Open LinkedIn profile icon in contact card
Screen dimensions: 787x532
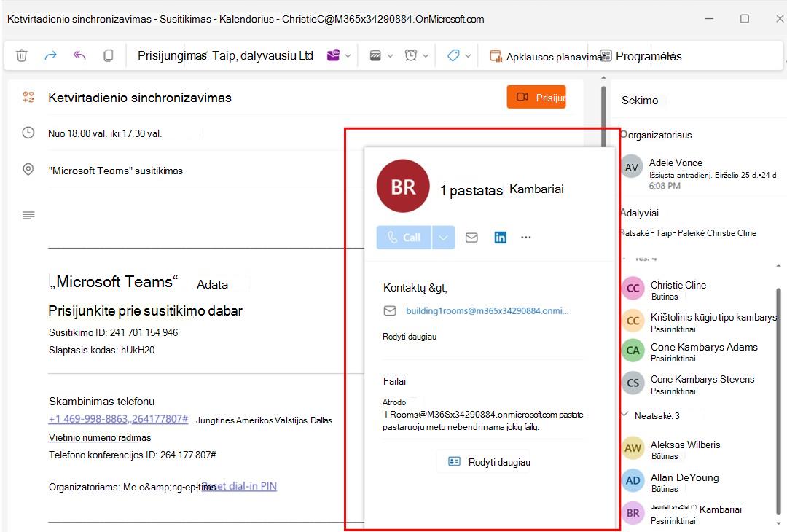(x=501, y=238)
